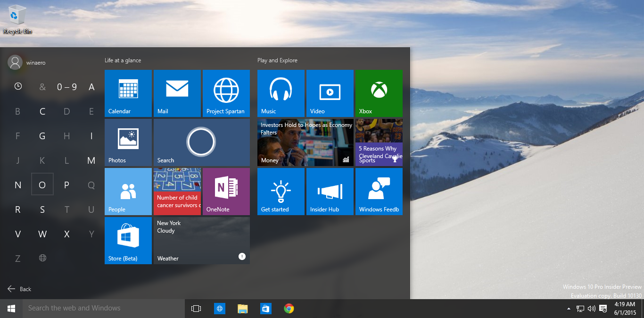
Task: Jump to letter S in app list
Action: pyautogui.click(x=42, y=209)
